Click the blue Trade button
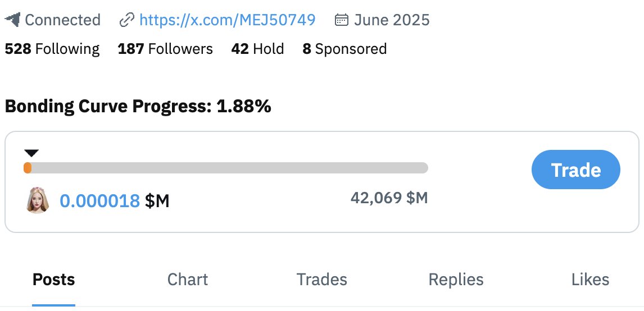Viewport: 644px width, 311px height. pos(576,170)
